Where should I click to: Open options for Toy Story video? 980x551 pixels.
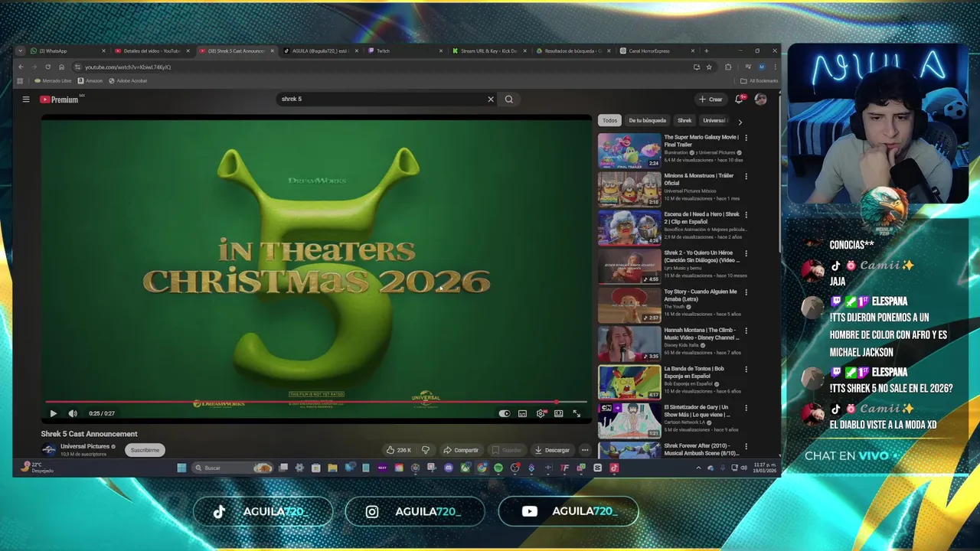746,292
